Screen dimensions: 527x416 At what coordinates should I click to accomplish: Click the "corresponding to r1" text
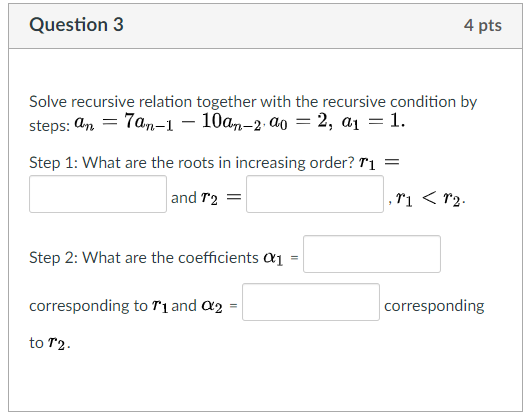point(98,306)
